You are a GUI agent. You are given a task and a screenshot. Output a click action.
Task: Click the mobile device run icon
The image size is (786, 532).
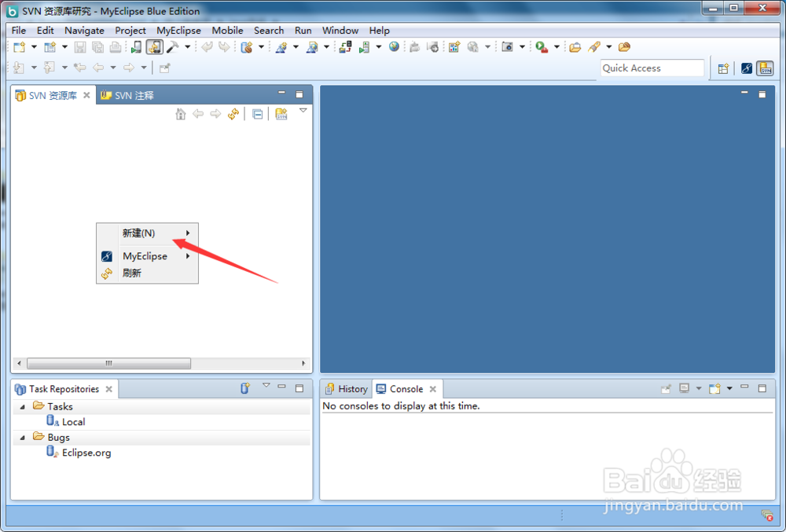click(x=136, y=47)
